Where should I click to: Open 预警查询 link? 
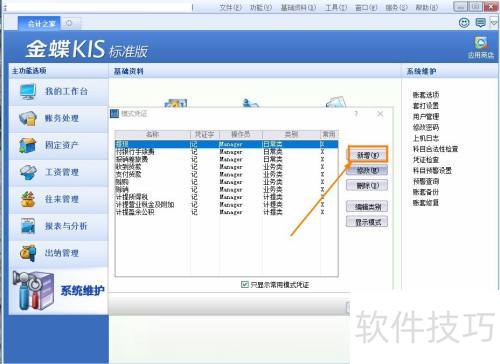(x=426, y=181)
